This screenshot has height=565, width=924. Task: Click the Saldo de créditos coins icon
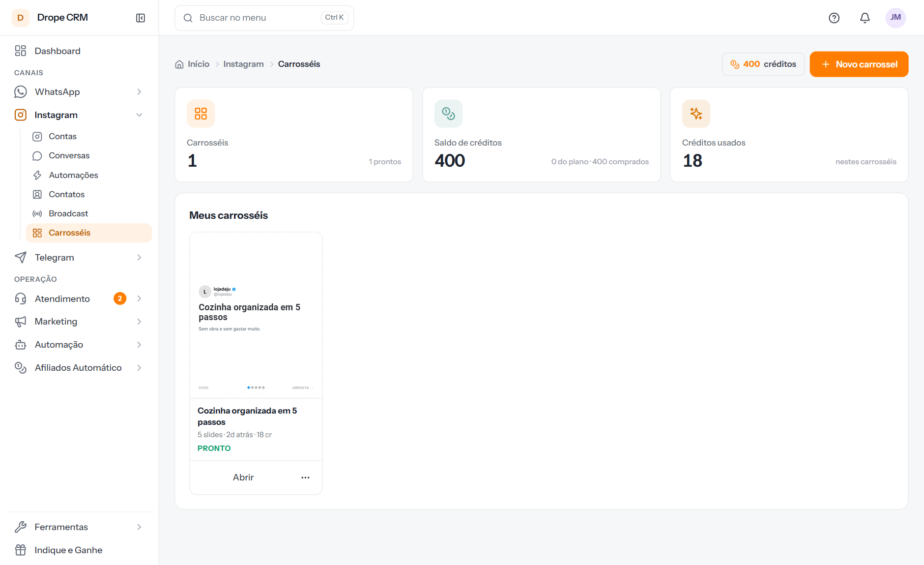[448, 114]
